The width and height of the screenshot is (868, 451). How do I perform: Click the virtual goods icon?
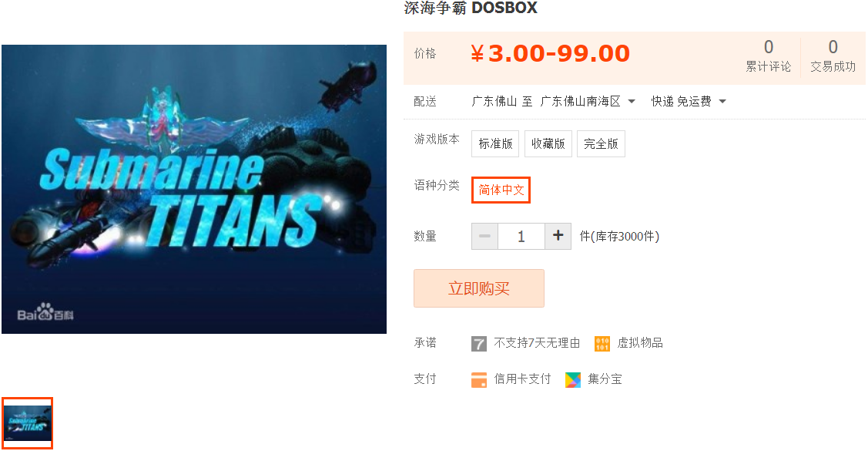click(602, 344)
